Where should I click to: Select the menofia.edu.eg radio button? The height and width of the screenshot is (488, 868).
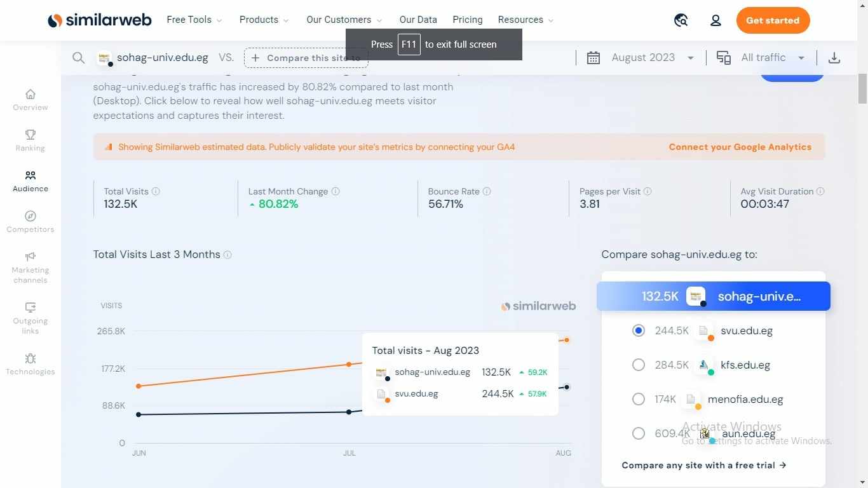639,399
